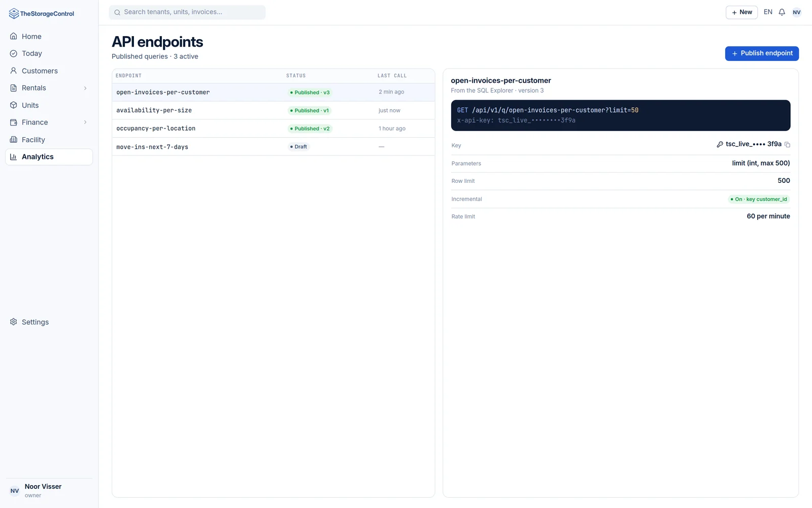Click the Facility building icon

[14, 140]
